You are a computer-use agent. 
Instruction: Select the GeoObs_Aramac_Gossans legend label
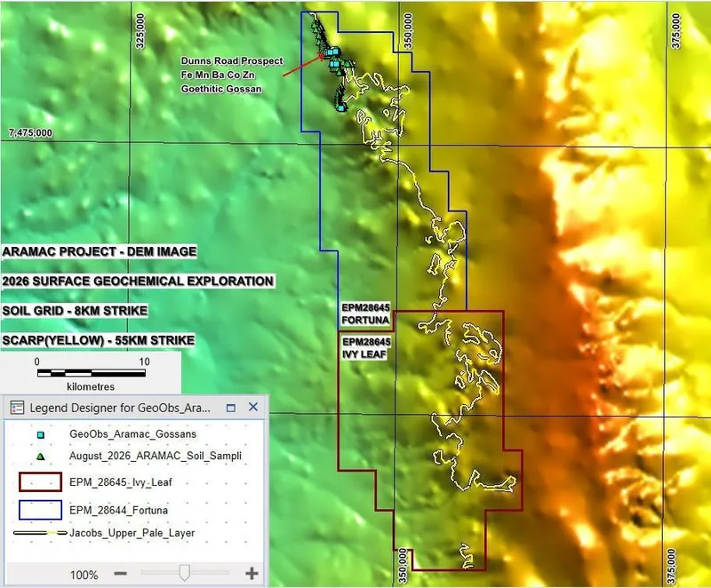click(x=132, y=434)
